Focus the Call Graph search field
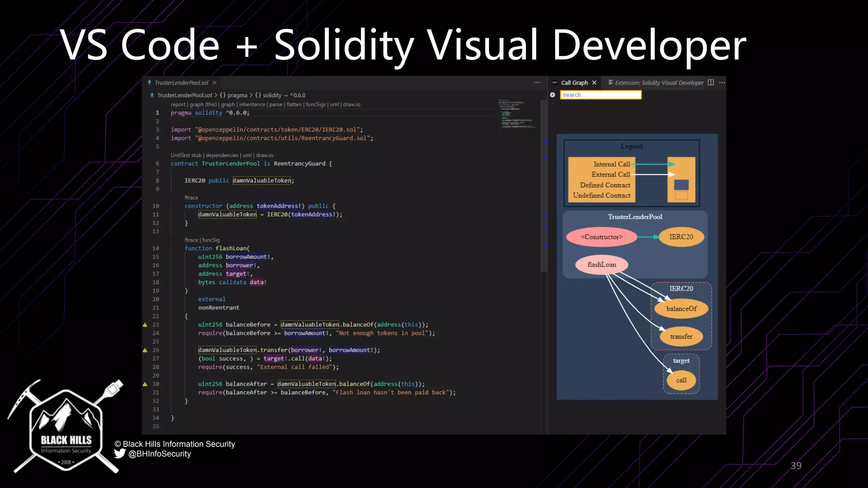The width and height of the screenshot is (868, 488). 601,95
